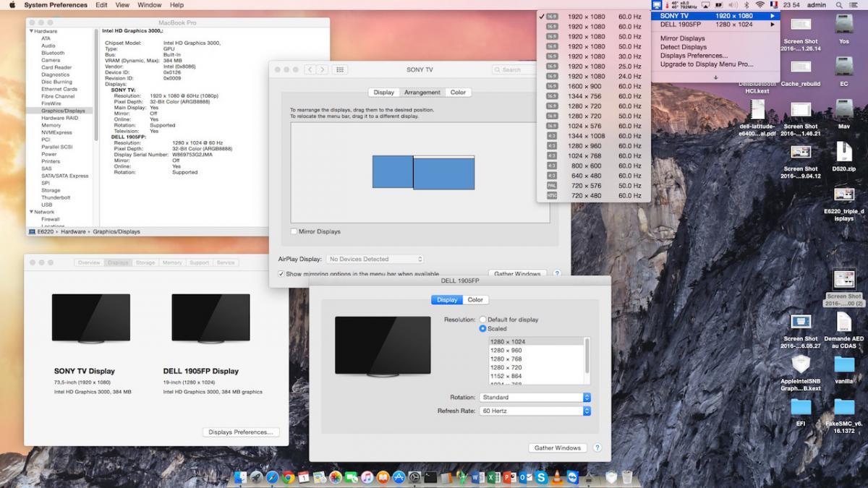This screenshot has height=488, width=868.
Task: Open VLC cone icon in the Dock
Action: coord(557,477)
